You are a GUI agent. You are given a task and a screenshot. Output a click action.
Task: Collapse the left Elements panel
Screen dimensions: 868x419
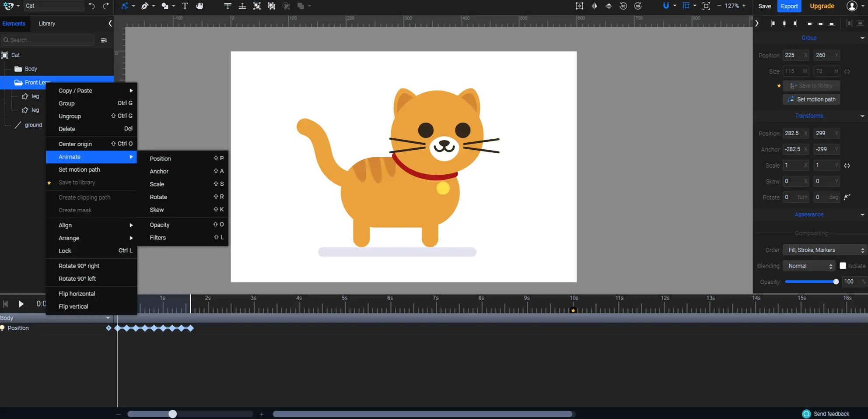tap(110, 24)
